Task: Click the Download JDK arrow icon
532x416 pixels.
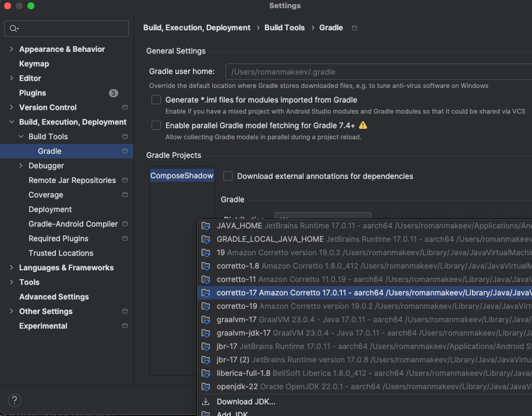Action: click(x=206, y=401)
